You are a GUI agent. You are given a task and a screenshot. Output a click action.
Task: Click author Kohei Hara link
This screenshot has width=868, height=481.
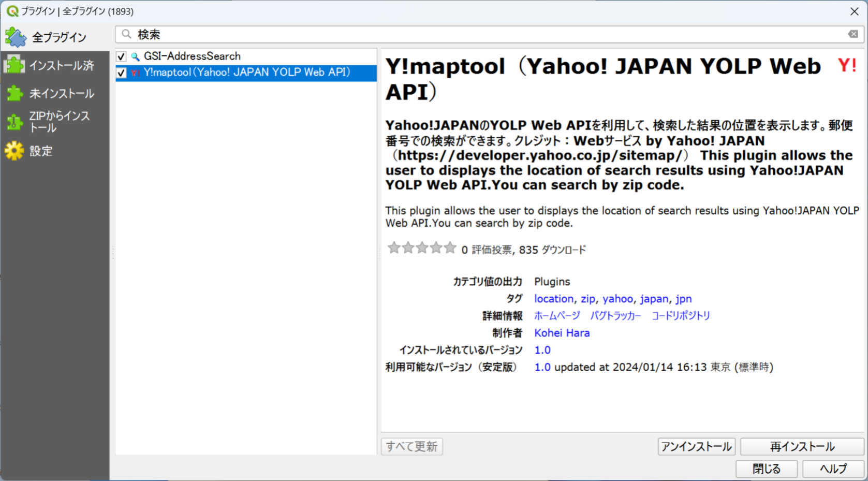(562, 333)
